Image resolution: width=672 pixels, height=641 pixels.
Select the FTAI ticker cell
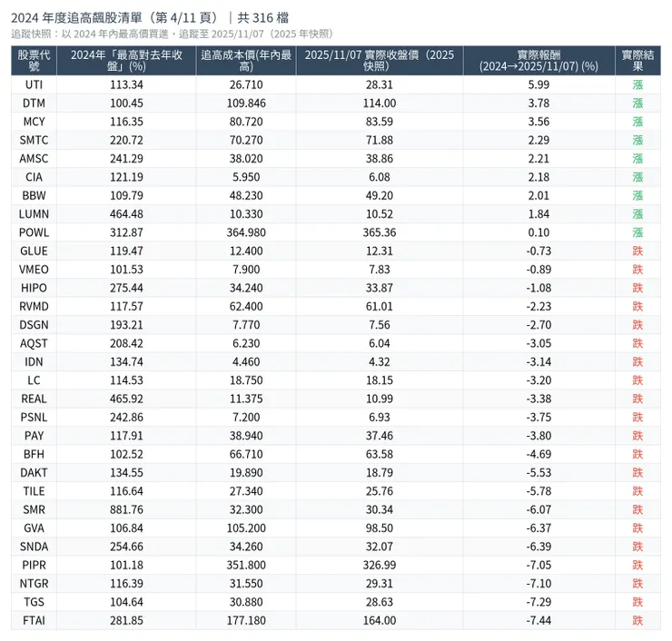(x=34, y=620)
